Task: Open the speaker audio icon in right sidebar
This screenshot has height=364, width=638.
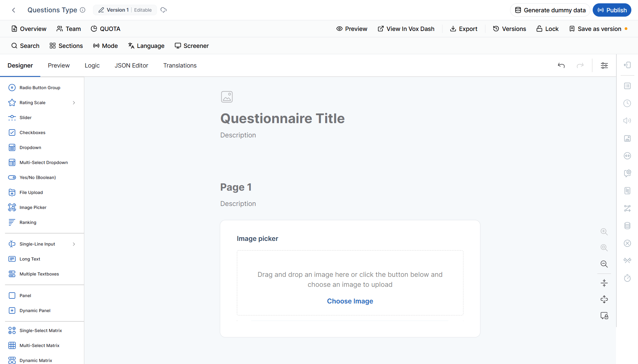Action: click(627, 121)
